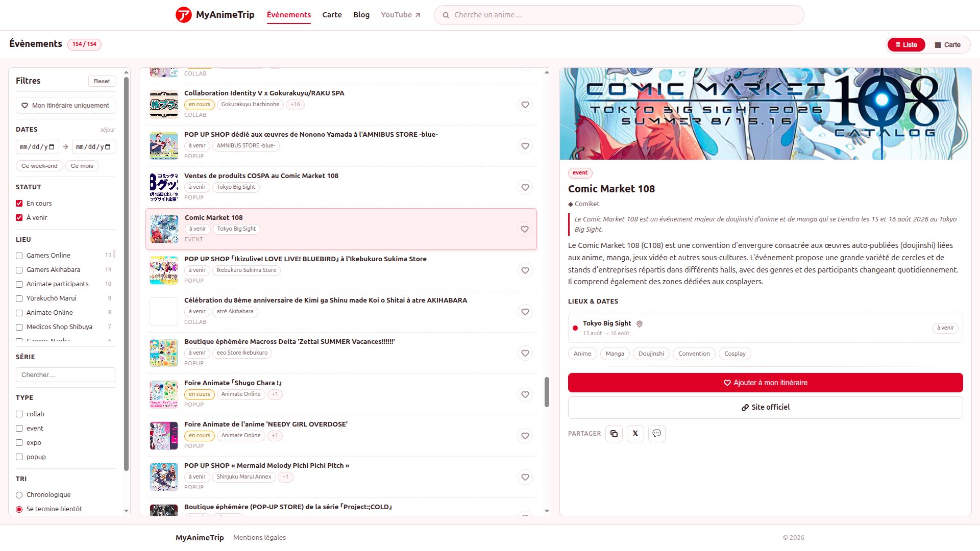The image size is (980, 551).
Task: Favorite the Identity V x Gokurakuyu collaboration
Action: 525,105
